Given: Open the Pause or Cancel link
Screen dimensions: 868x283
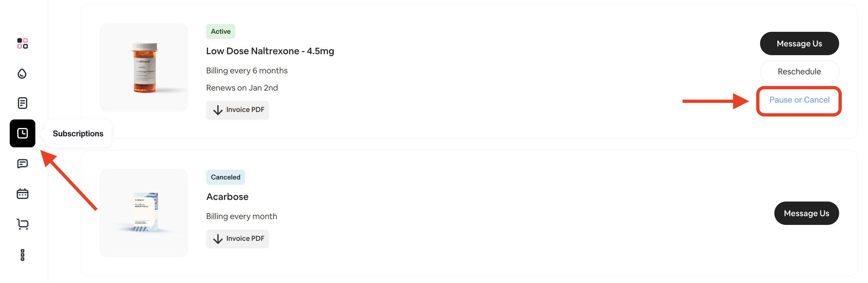Looking at the screenshot, I should [x=799, y=100].
